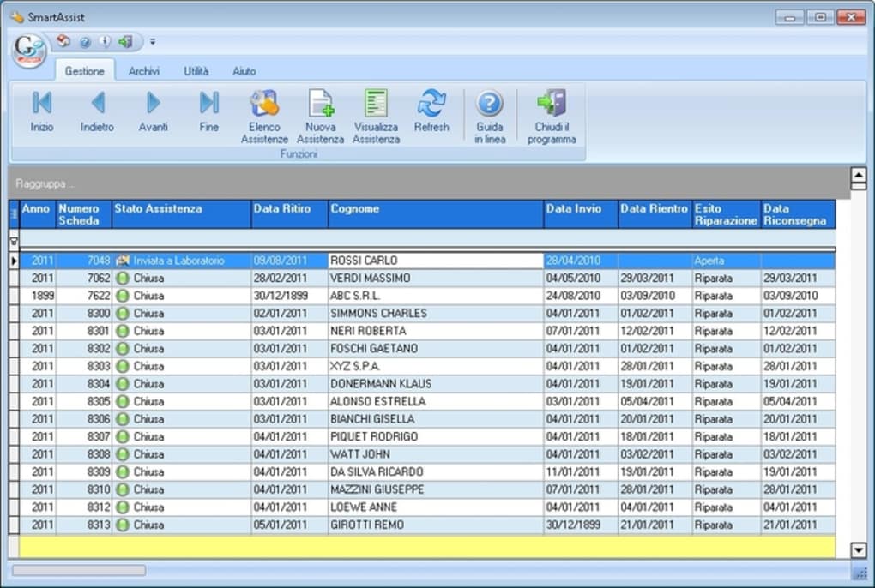The image size is (875, 588).
Task: Sort by the Anno column header
Action: [x=38, y=214]
